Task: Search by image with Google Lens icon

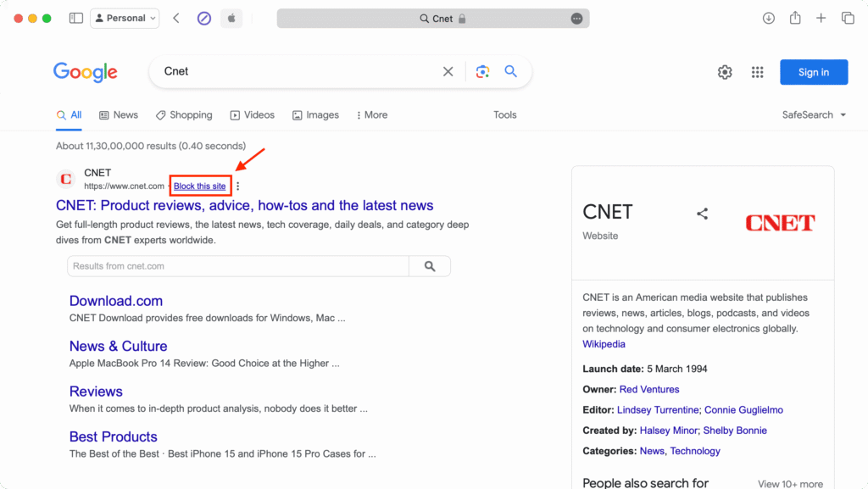Action: (x=482, y=71)
